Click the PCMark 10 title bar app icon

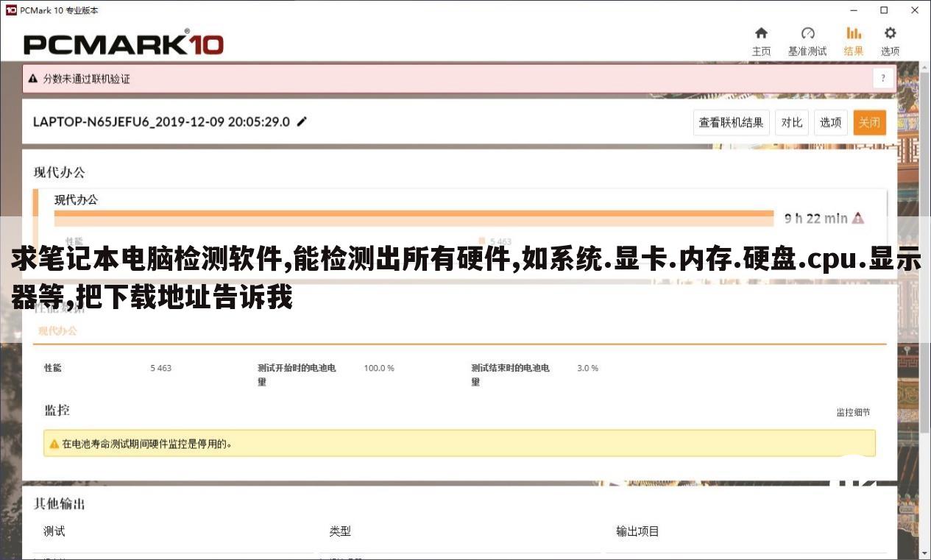tap(10, 10)
